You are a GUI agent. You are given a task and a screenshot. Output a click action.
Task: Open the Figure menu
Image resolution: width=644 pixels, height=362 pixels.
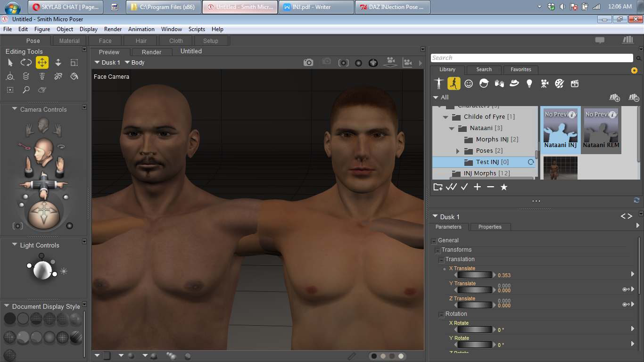42,29
